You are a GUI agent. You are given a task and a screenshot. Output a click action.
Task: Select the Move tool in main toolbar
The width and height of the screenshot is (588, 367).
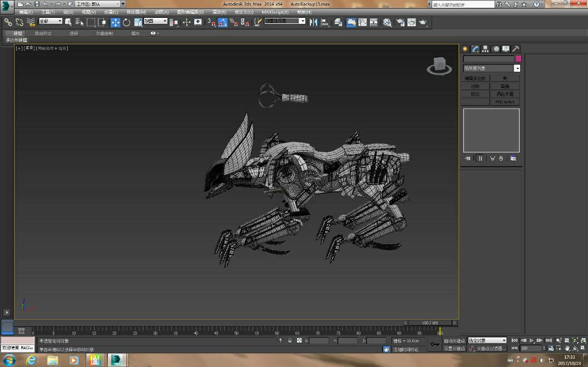point(115,22)
